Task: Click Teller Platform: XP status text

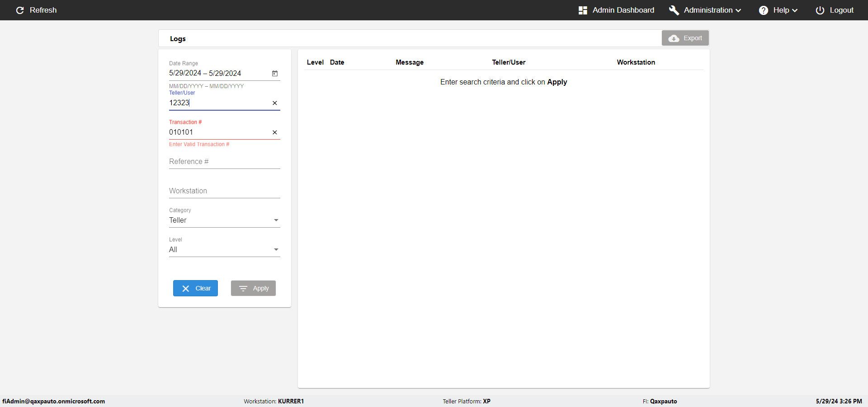Action: [467, 401]
